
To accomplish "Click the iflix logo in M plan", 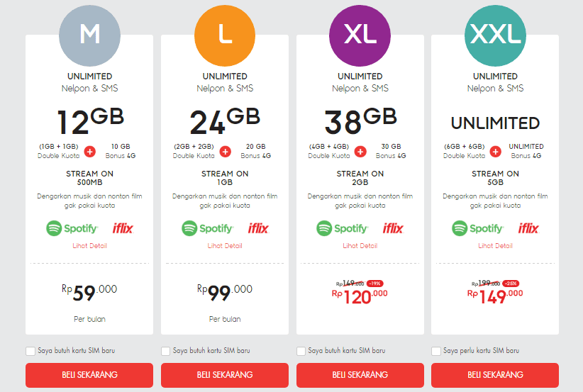I will [123, 228].
